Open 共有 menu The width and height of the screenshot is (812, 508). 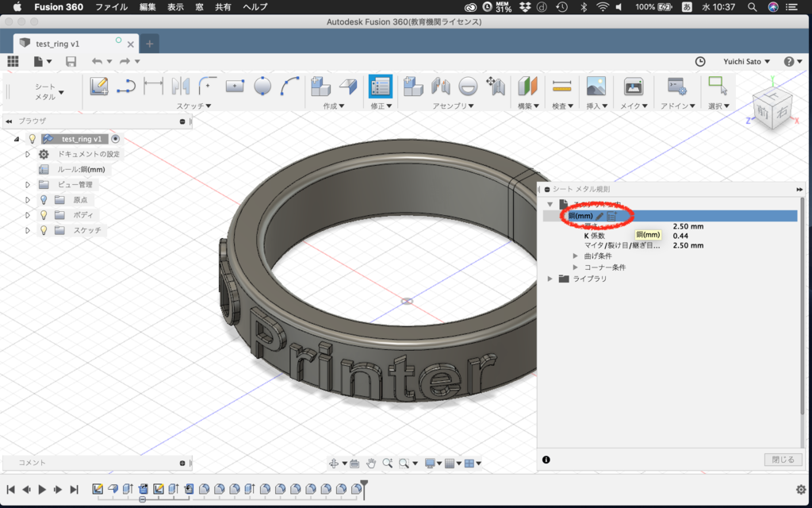click(x=223, y=6)
